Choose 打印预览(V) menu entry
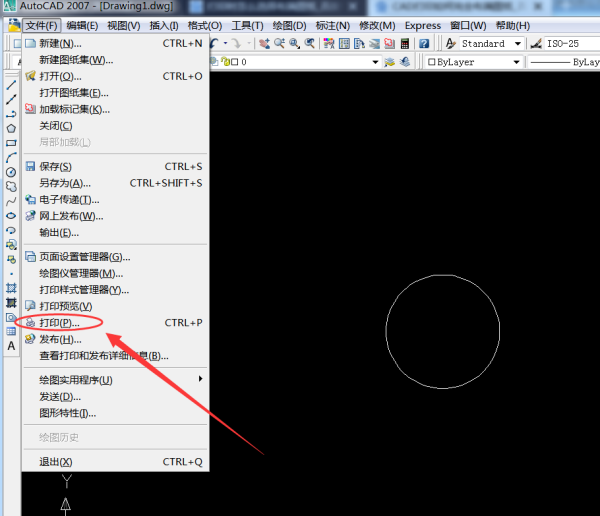The image size is (600, 516). [114, 306]
